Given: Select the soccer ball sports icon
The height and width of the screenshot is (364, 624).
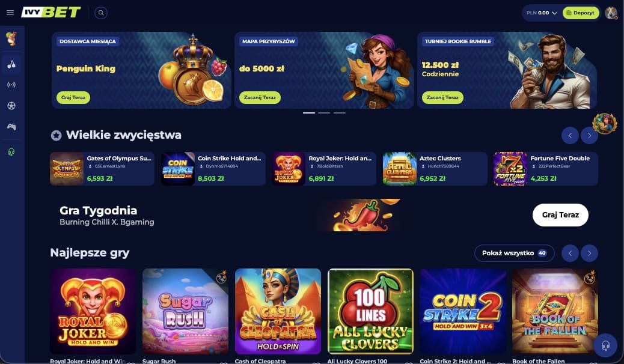Looking at the screenshot, I should (11, 106).
